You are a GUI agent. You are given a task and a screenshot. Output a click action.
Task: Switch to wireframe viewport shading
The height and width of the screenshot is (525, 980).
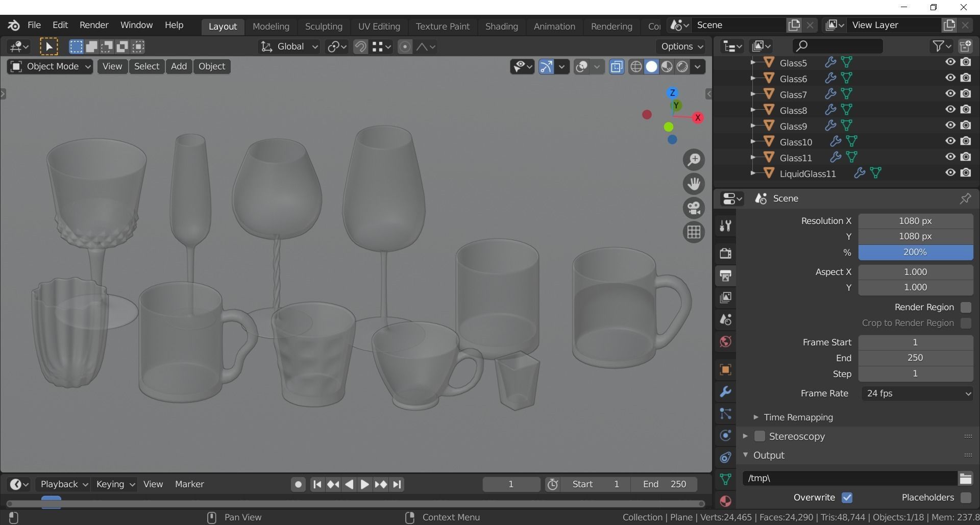tap(636, 67)
